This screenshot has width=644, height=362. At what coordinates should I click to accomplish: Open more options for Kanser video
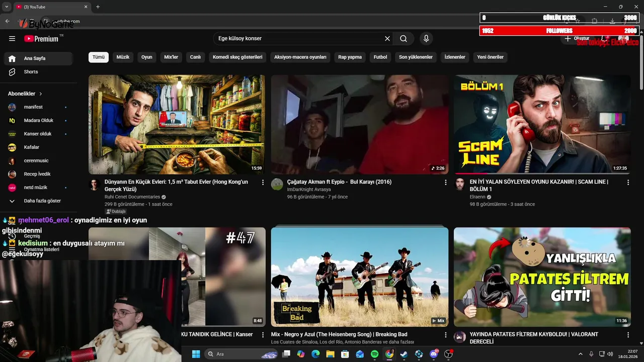coord(263,335)
